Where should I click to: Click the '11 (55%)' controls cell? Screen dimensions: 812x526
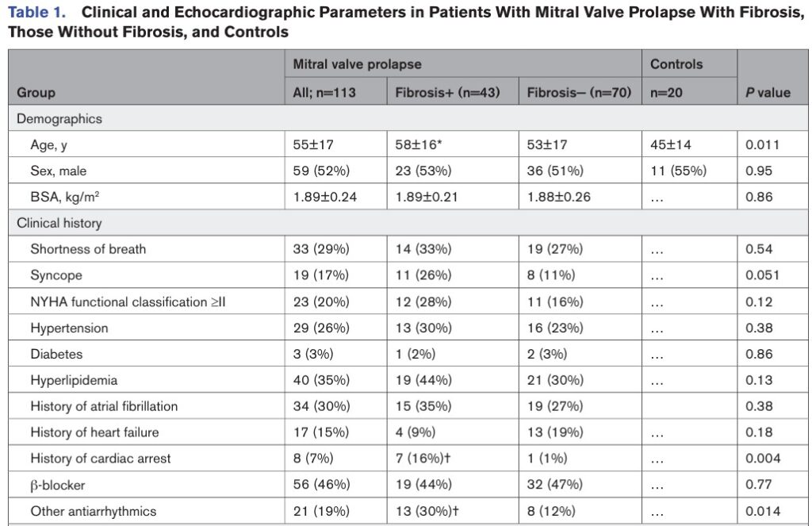(677, 171)
